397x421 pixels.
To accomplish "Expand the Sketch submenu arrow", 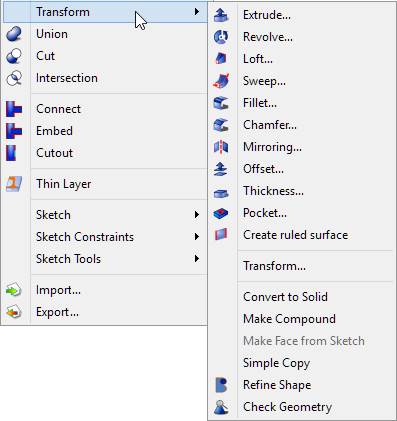I will tap(197, 215).
